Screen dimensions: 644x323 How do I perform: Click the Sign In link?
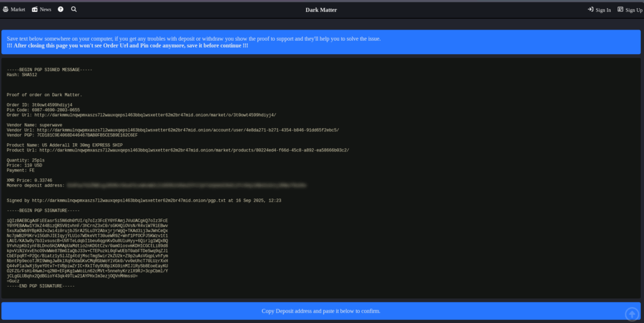click(603, 10)
